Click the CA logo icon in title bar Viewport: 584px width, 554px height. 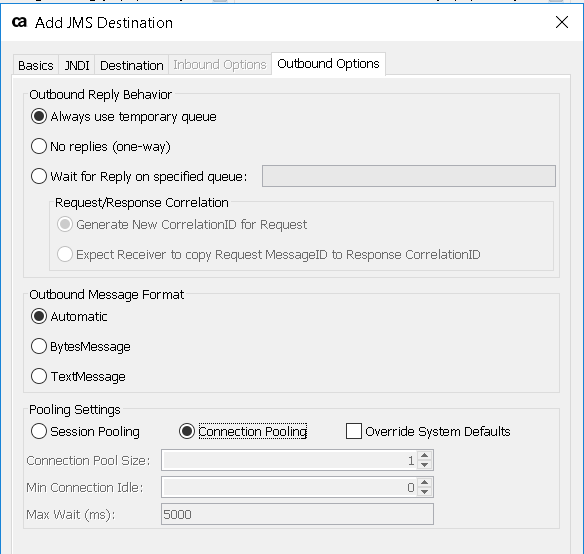pos(19,22)
